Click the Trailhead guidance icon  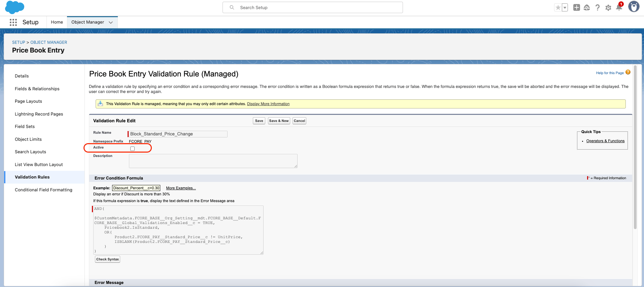click(587, 7)
